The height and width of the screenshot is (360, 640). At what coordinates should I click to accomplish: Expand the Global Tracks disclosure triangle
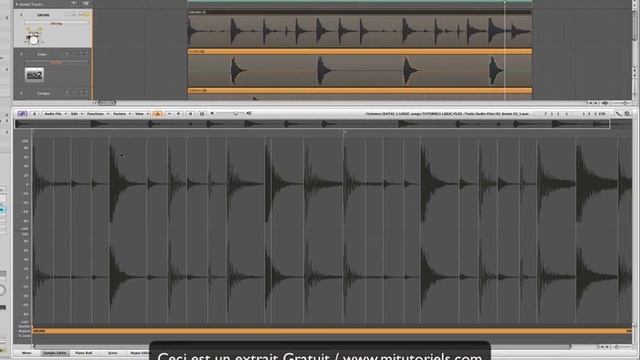(x=17, y=4)
